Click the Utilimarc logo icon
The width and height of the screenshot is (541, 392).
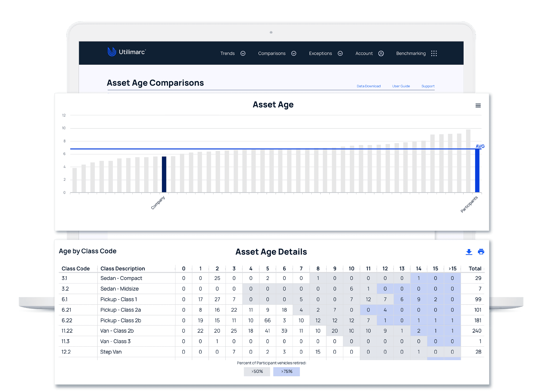point(111,52)
